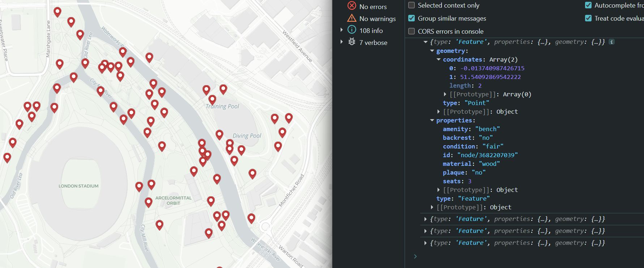Expand the Array(0) prototype under coordinates

pos(445,95)
